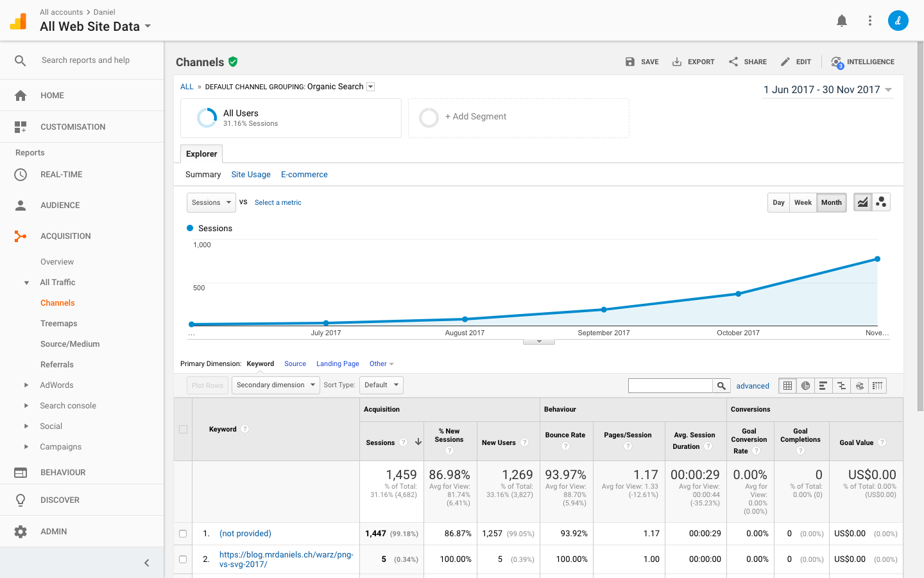
Task: Switch to the Site Usage tab
Action: 251,175
